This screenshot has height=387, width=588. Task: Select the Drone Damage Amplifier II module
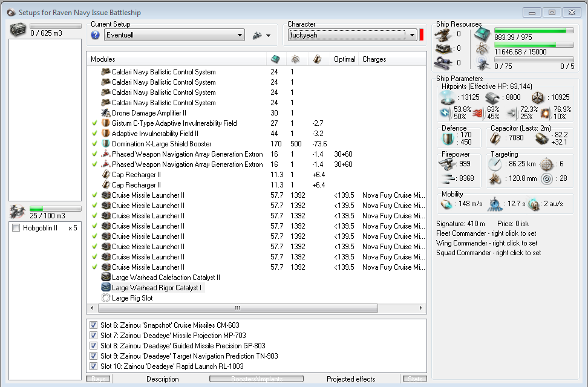[149, 113]
